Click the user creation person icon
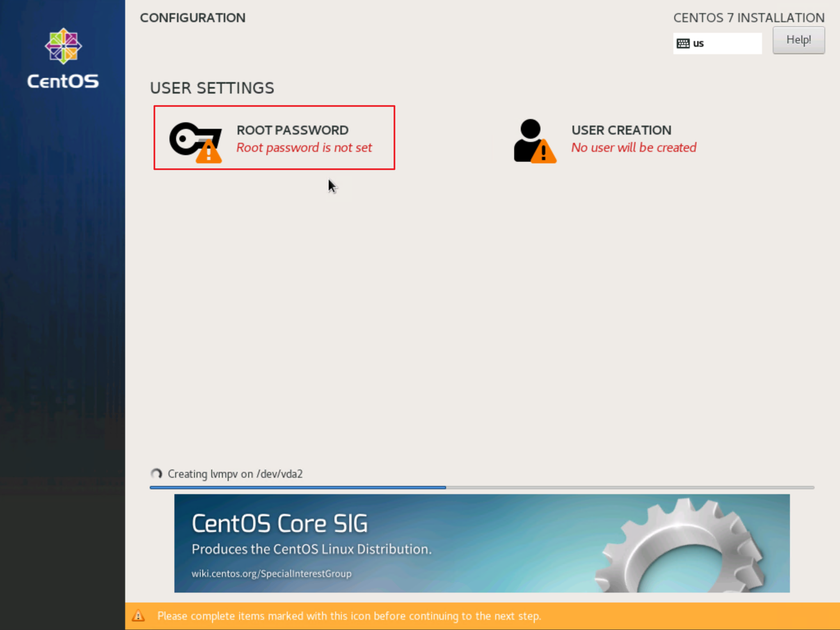Viewport: 840px width, 630px height. [x=533, y=140]
